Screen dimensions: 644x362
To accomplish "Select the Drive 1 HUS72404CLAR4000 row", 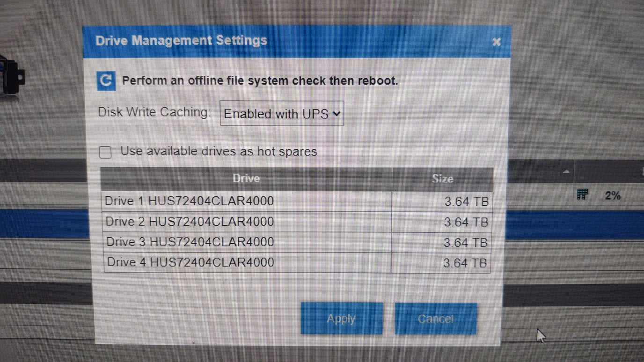I will click(190, 201).
